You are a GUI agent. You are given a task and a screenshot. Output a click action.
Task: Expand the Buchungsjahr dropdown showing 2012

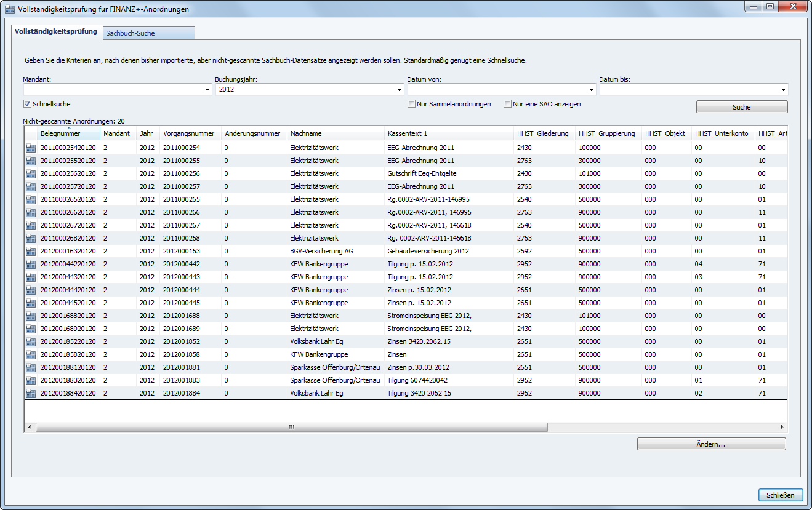[x=399, y=90]
